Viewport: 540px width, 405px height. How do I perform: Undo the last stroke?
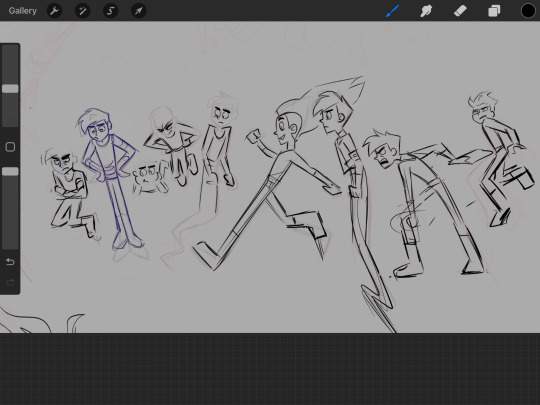pyautogui.click(x=10, y=262)
